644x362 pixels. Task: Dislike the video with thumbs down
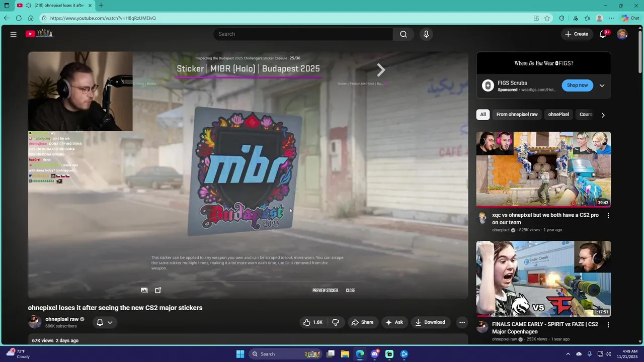pyautogui.click(x=336, y=322)
